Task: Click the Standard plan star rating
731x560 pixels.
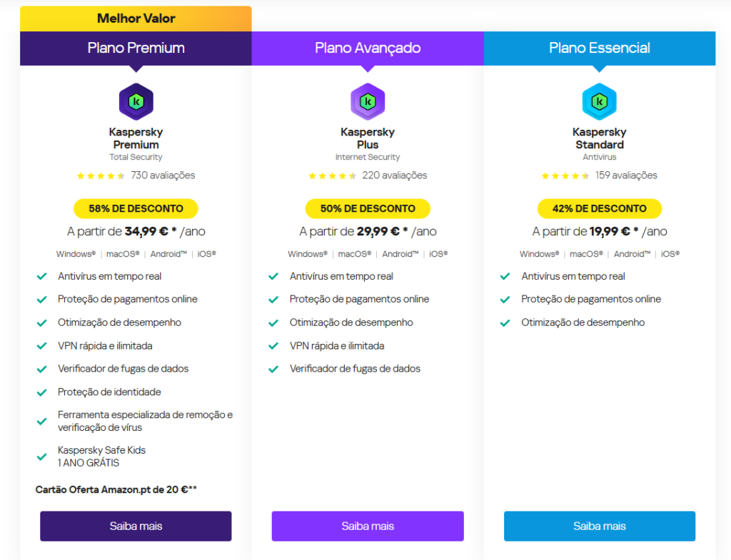Action: [x=565, y=175]
